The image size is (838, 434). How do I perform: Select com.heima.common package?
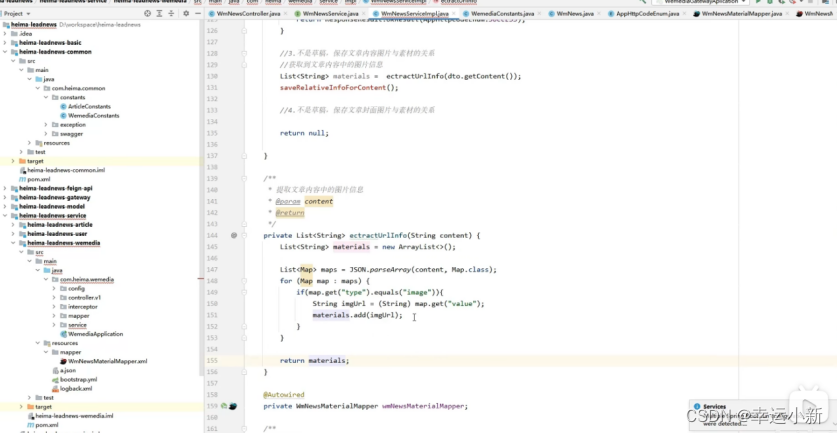click(x=78, y=88)
